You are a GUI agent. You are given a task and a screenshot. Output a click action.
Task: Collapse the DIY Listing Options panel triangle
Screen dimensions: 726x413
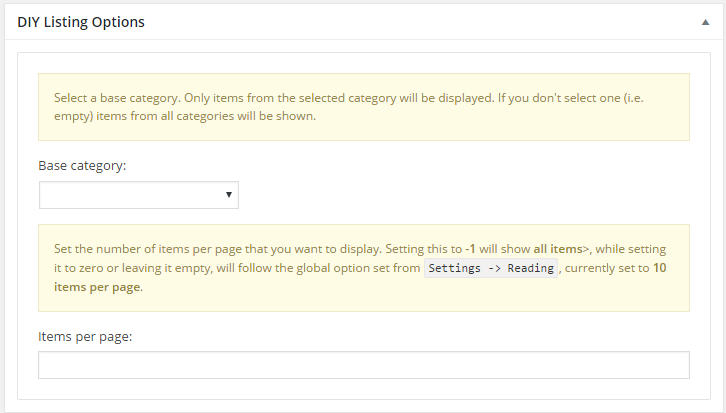coord(705,22)
